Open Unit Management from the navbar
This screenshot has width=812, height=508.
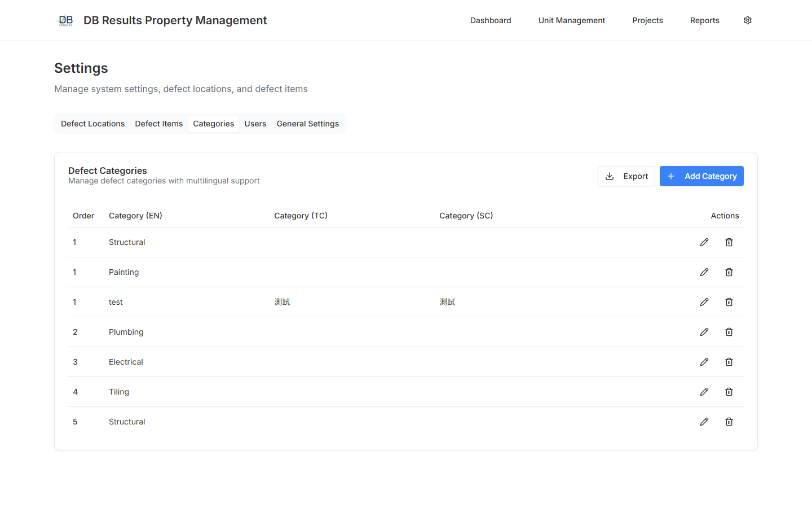point(572,20)
